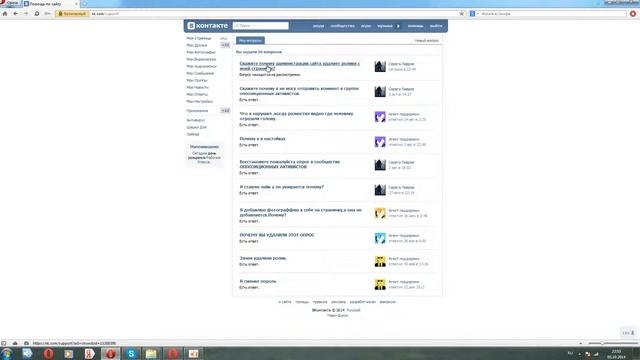Go back with the browser Back arrow
This screenshot has height=360, width=640.
[x=16, y=13]
